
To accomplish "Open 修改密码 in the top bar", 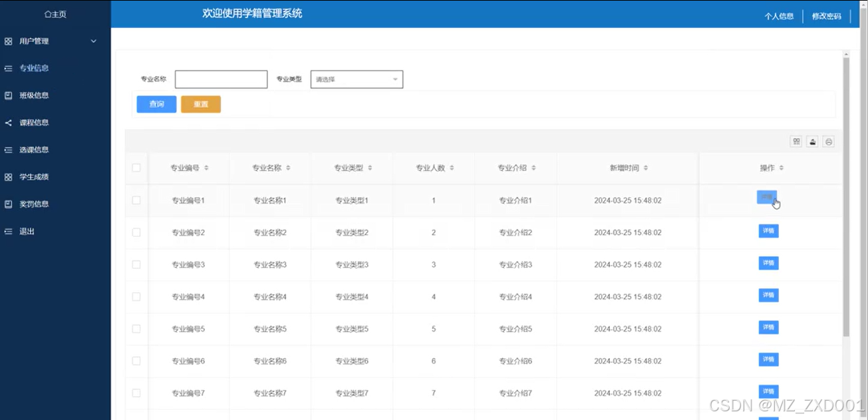I will coord(827,16).
